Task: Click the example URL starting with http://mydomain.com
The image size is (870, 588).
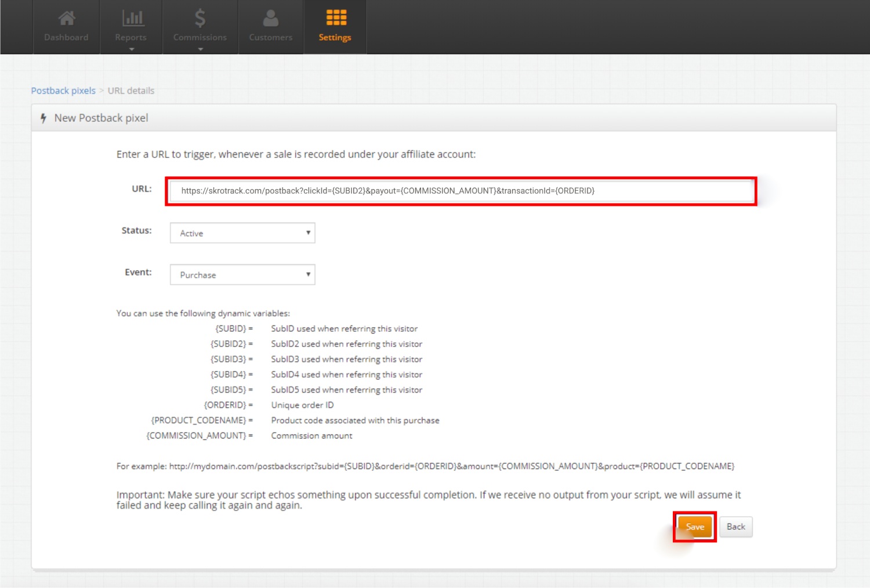Action: [452, 466]
